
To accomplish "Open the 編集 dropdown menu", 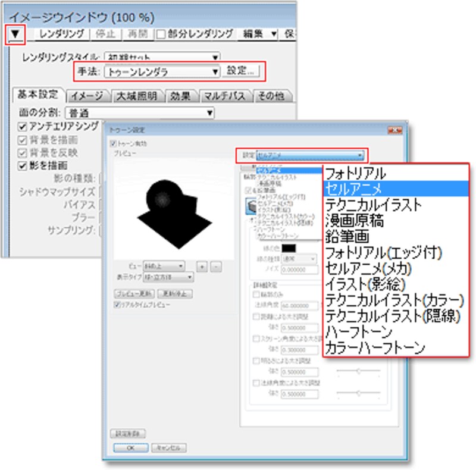I will [x=260, y=34].
